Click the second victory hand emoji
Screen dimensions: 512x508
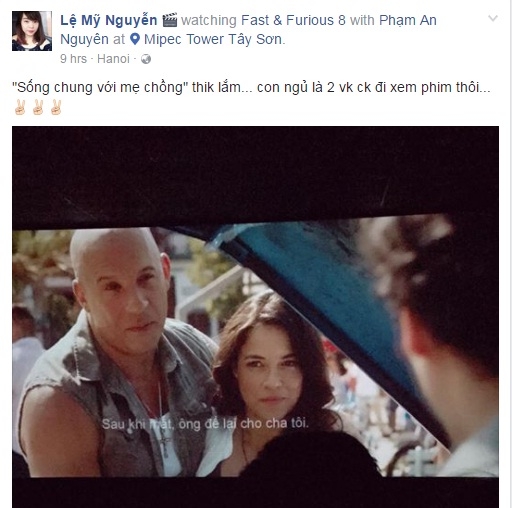[38, 107]
